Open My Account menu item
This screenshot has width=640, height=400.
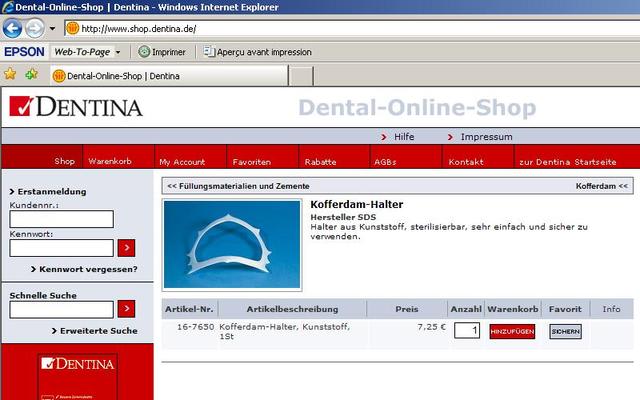[182, 162]
